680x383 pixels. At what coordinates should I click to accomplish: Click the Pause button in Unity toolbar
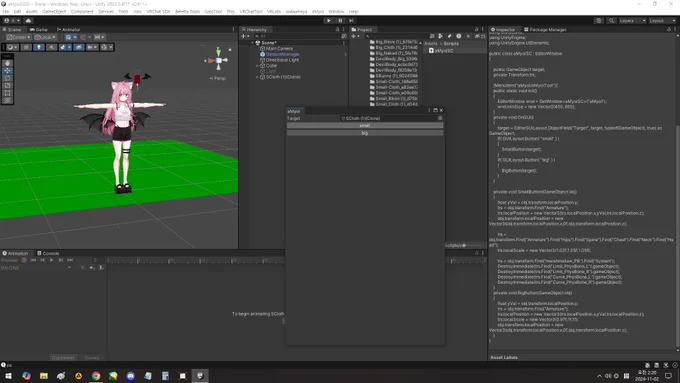coord(340,20)
